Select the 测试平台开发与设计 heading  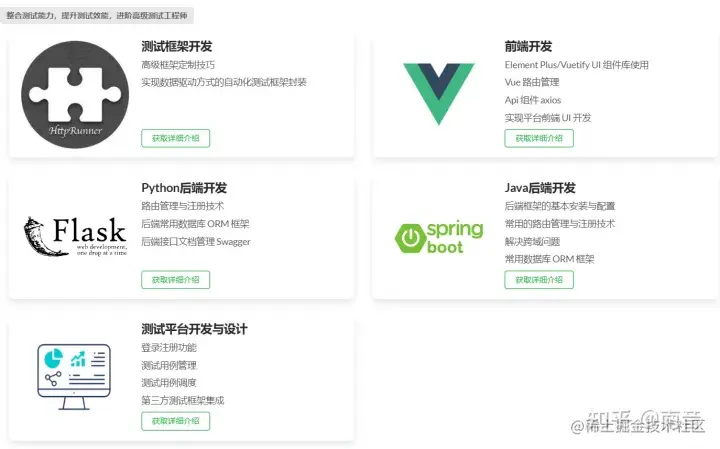coord(194,329)
